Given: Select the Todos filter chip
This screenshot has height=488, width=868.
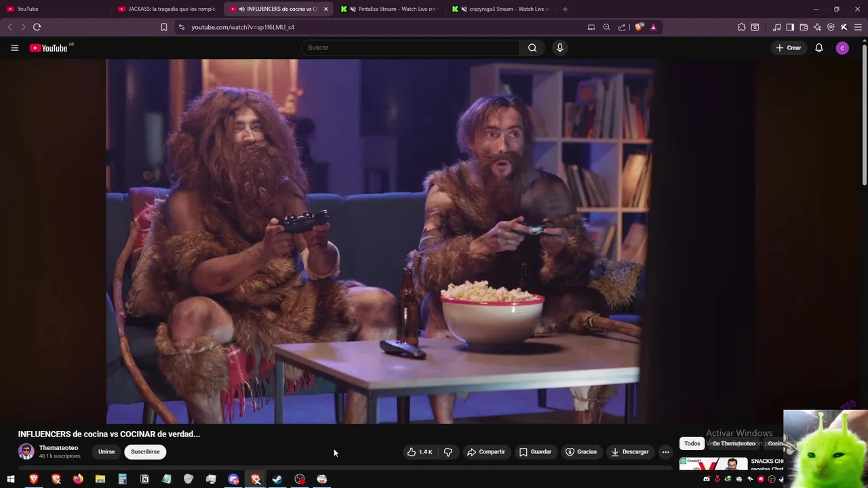Looking at the screenshot, I should tap(692, 444).
